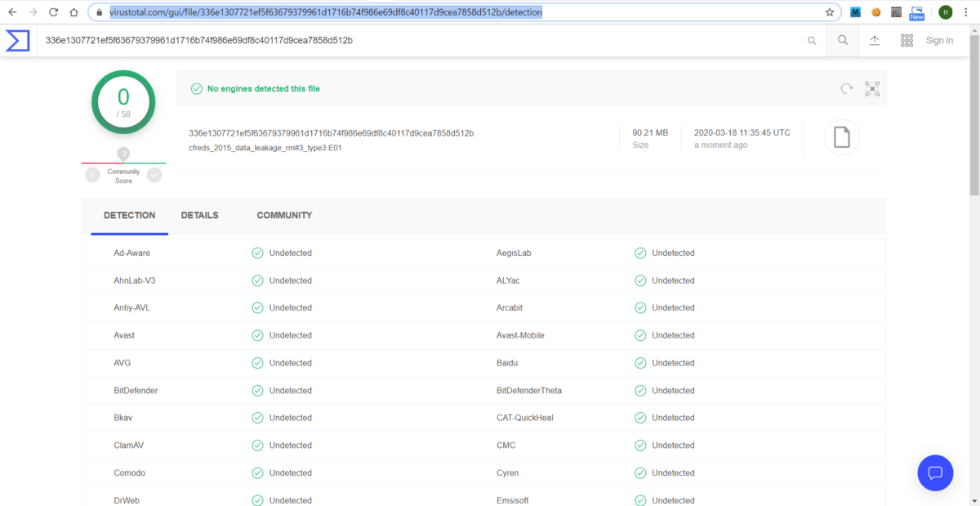Click the upload file icon
980x506 pixels.
pyautogui.click(x=875, y=40)
